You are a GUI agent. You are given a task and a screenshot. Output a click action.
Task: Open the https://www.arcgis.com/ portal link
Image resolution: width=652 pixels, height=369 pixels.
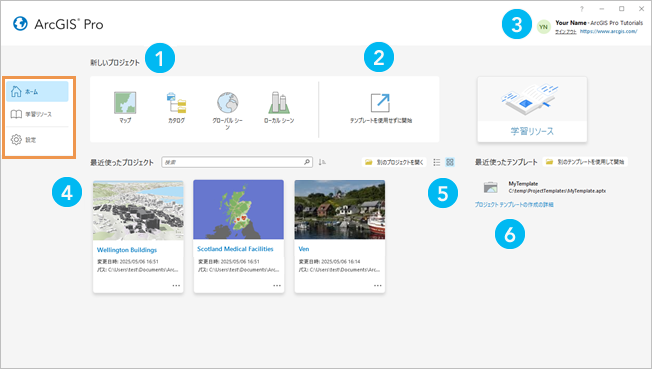[608, 31]
